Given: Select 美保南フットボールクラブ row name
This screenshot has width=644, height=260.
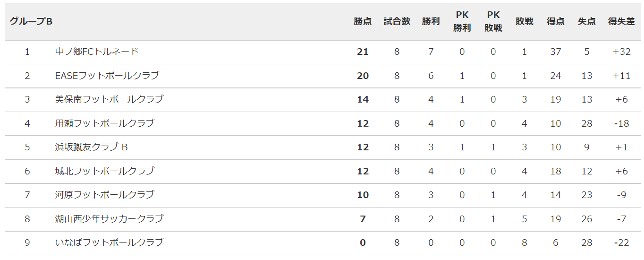Looking at the screenshot, I should (x=109, y=99).
